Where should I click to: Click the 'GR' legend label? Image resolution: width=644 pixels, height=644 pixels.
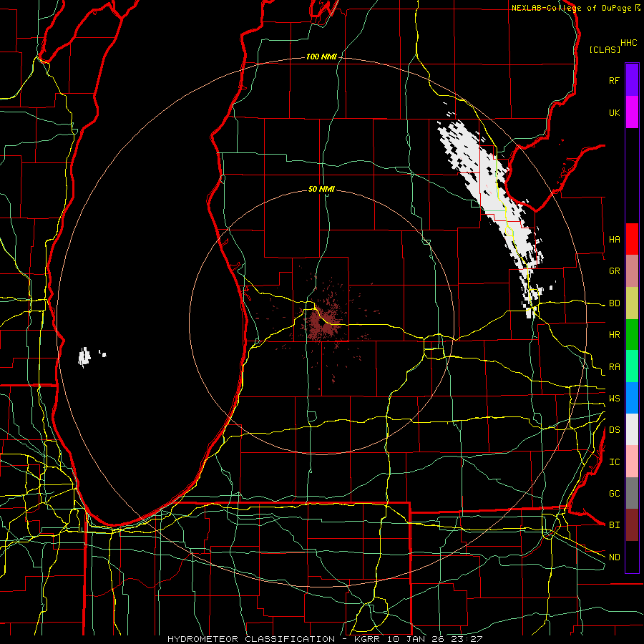coord(614,271)
